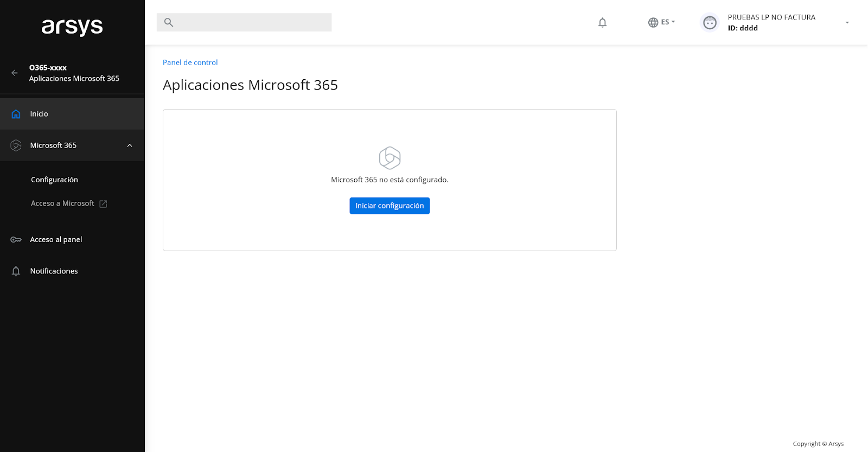
Task: Click the Copyright © Arsys footer text
Action: click(818, 444)
